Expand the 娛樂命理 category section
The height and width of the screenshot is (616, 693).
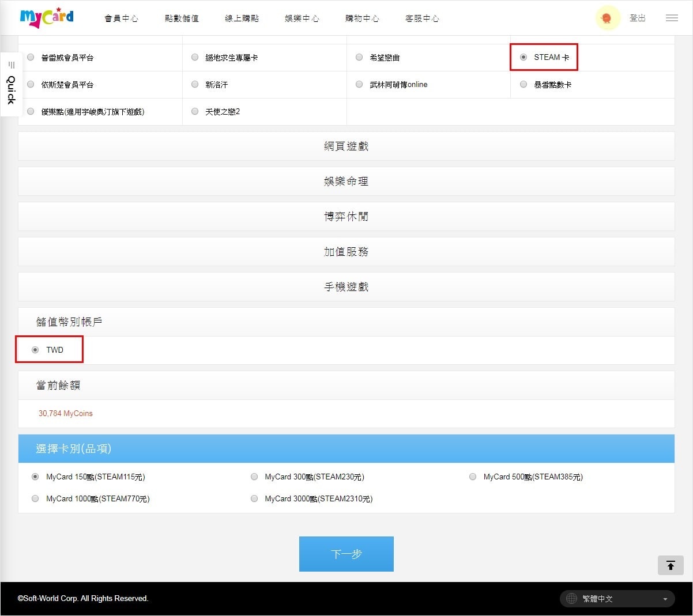tap(346, 182)
